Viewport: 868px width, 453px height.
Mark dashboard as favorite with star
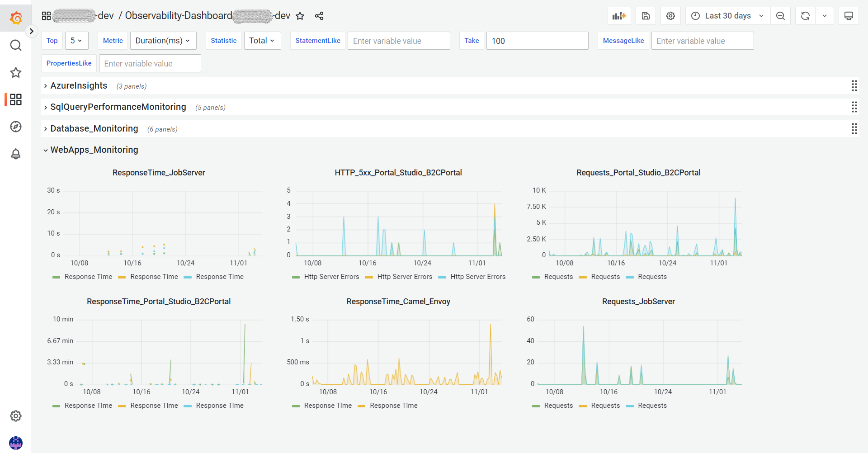pyautogui.click(x=300, y=16)
